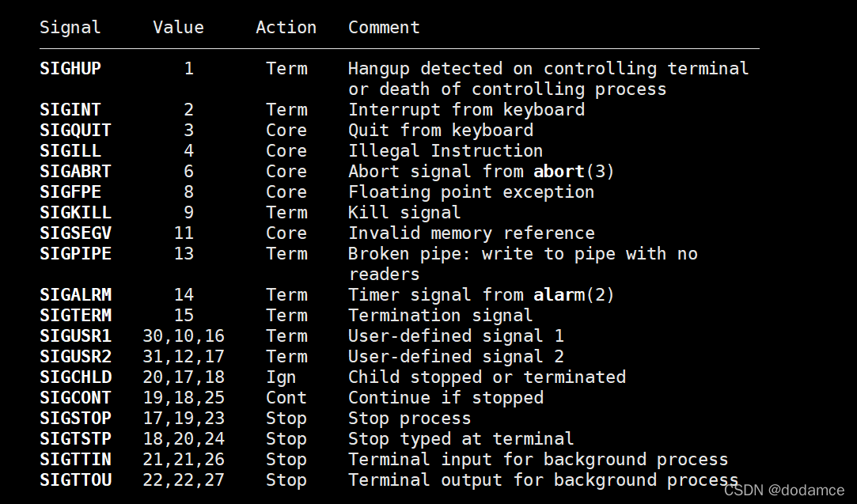Click value '22,22,27' for SIGTTOU
857x504 pixels.
184,480
